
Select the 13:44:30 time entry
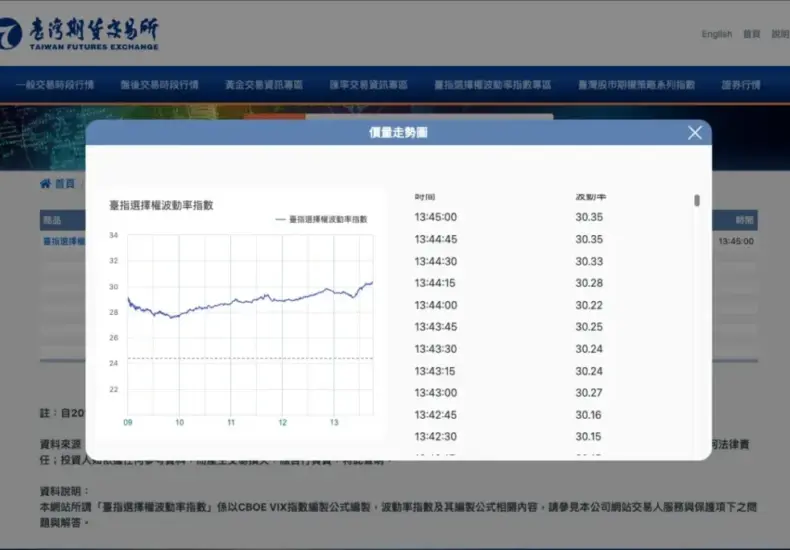click(436, 261)
